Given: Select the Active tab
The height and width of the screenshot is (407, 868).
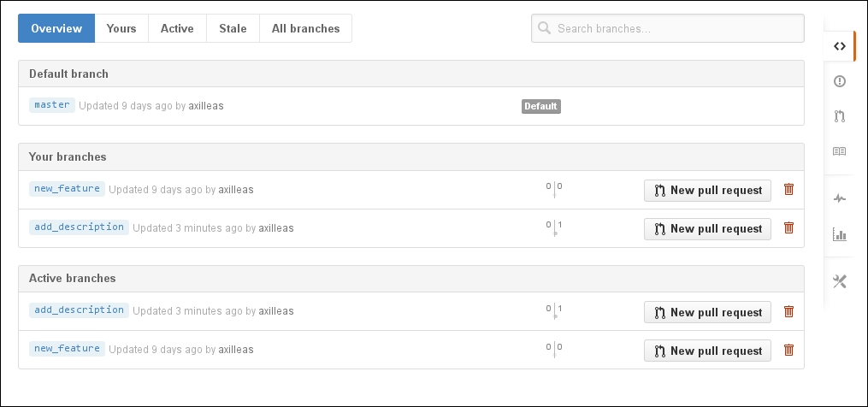Looking at the screenshot, I should [x=177, y=28].
